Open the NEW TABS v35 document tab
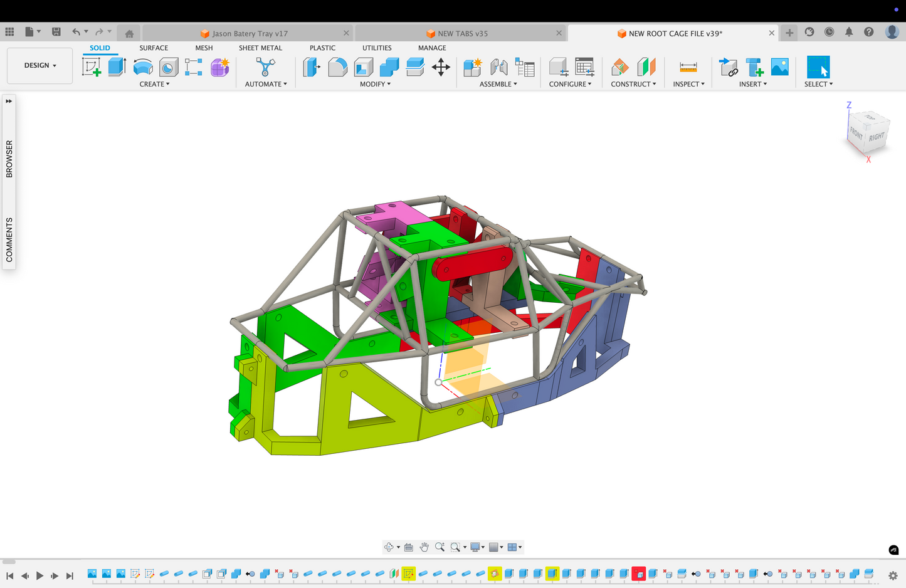The height and width of the screenshot is (588, 906). tap(462, 33)
